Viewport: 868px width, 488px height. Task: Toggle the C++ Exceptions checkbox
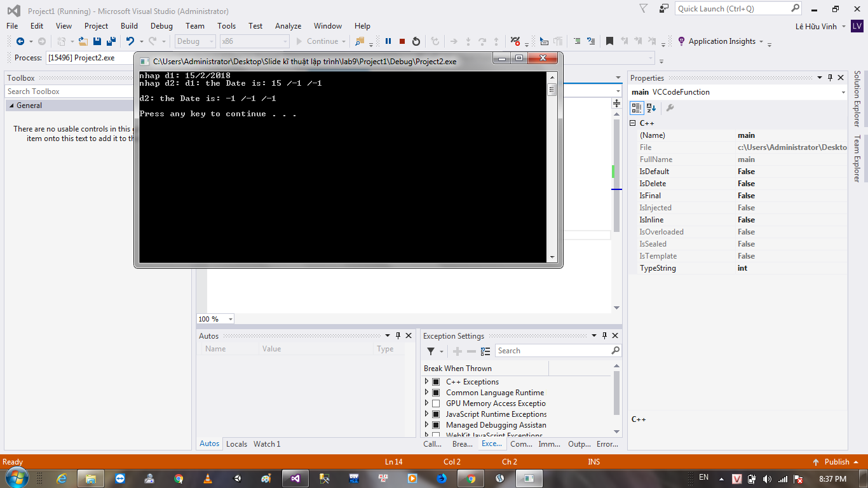click(436, 382)
